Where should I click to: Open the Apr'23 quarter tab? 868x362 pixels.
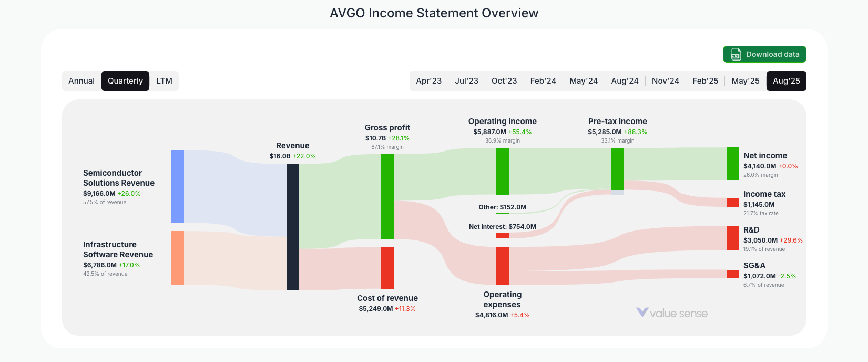click(428, 81)
